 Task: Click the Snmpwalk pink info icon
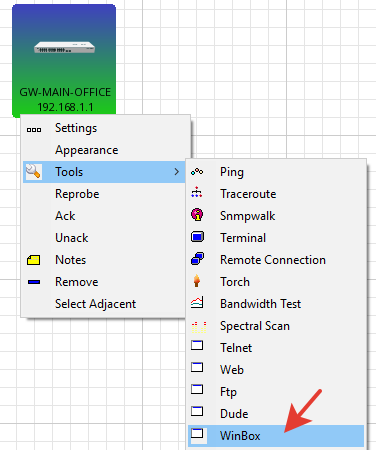point(197,215)
